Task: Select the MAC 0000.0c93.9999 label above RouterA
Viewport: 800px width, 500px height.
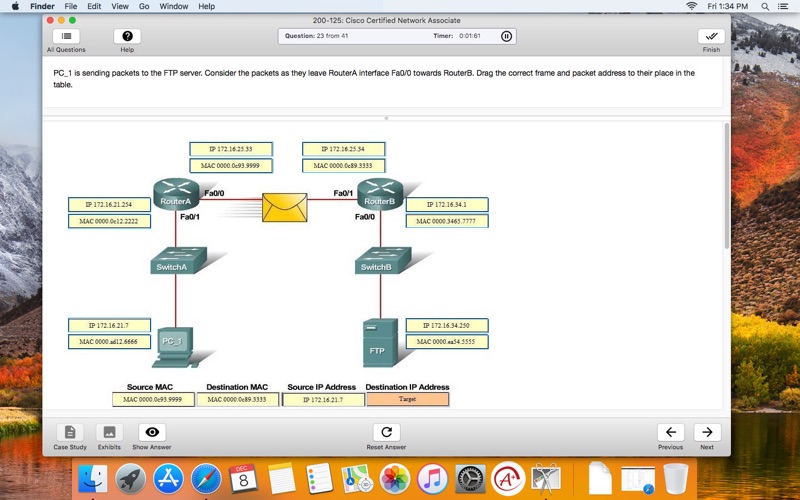Action: [x=231, y=165]
